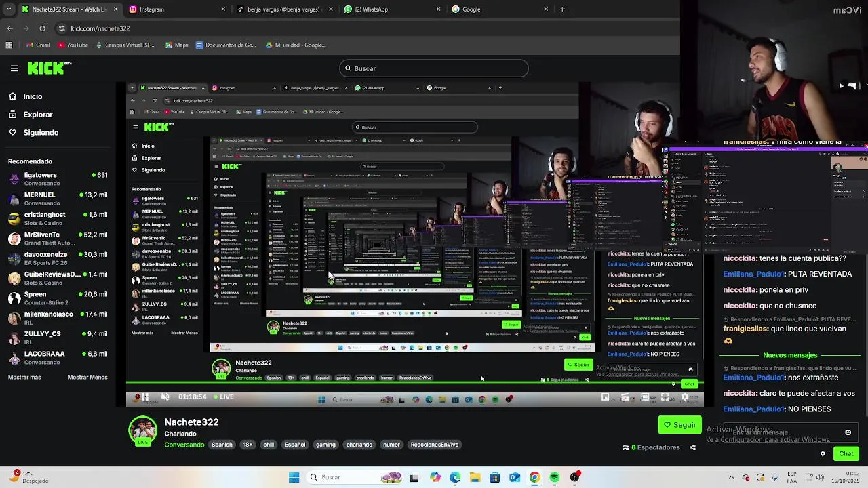Click cristianghost channel avatar

tap(14, 218)
